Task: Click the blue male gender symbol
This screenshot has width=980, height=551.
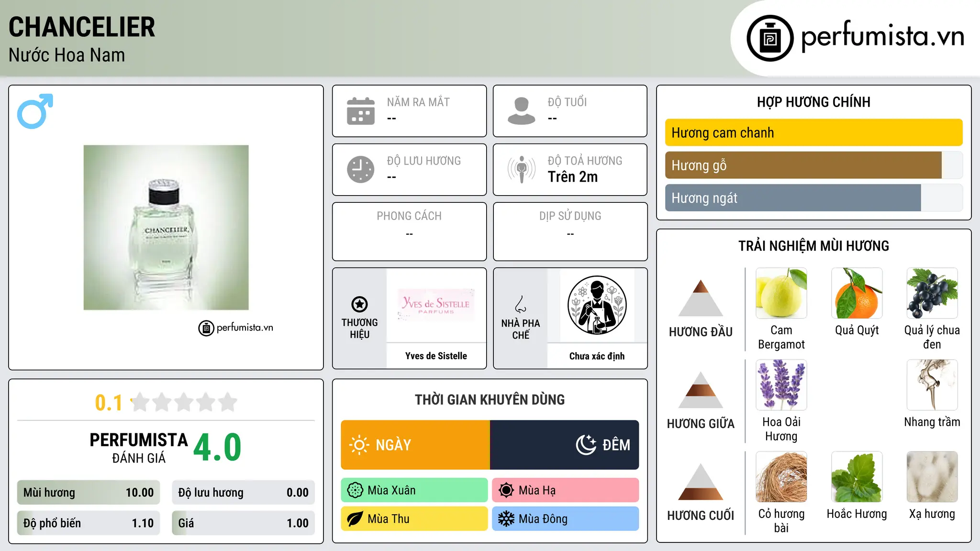Action: click(x=35, y=111)
